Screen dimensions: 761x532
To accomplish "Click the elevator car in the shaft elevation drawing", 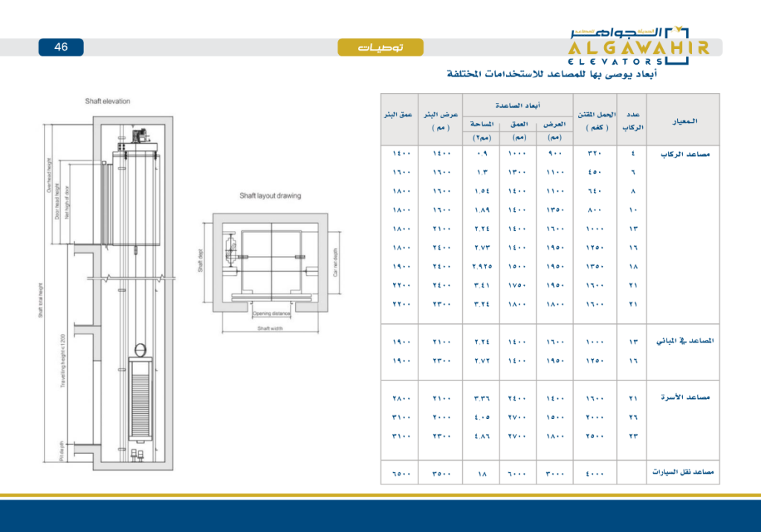I will point(136,197).
